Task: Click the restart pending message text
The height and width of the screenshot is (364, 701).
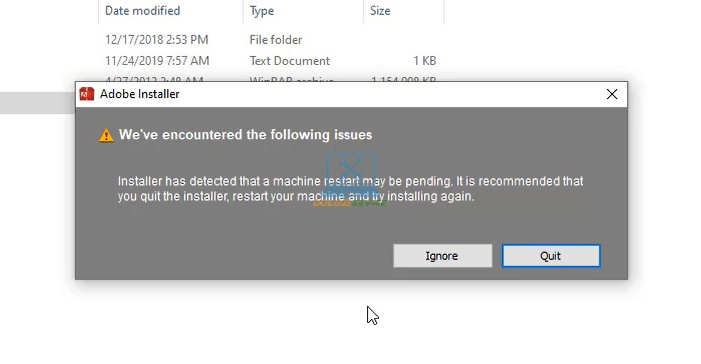Action: click(350, 189)
